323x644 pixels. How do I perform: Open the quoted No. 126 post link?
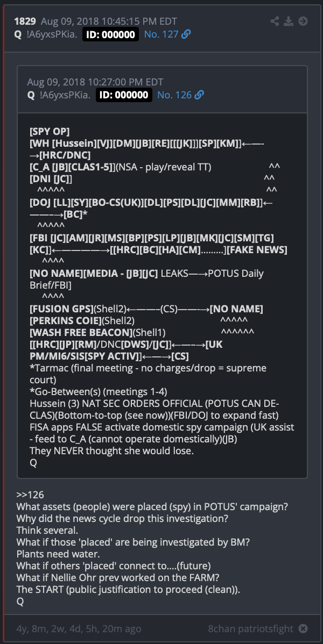174,95
